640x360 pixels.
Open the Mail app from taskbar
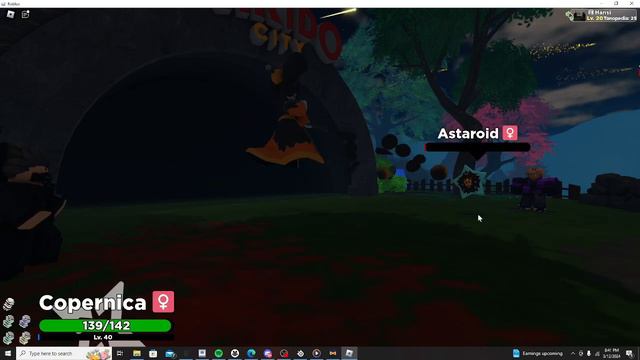170,353
